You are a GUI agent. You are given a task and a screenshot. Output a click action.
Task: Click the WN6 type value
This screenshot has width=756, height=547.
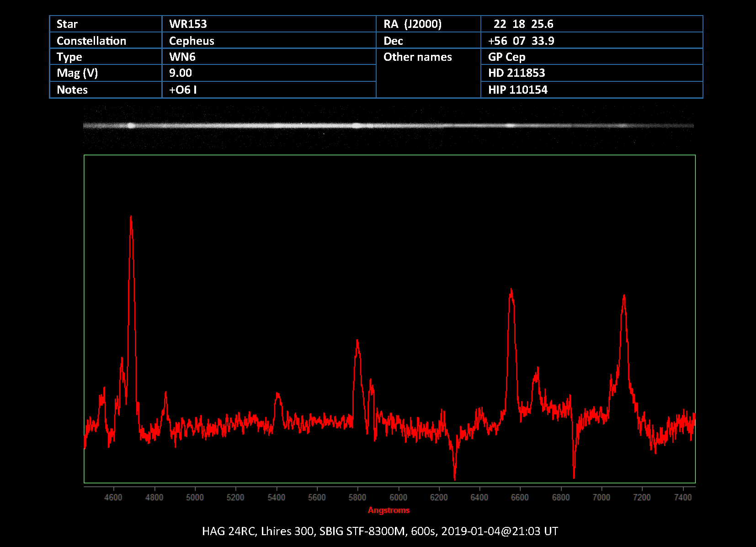click(x=182, y=57)
